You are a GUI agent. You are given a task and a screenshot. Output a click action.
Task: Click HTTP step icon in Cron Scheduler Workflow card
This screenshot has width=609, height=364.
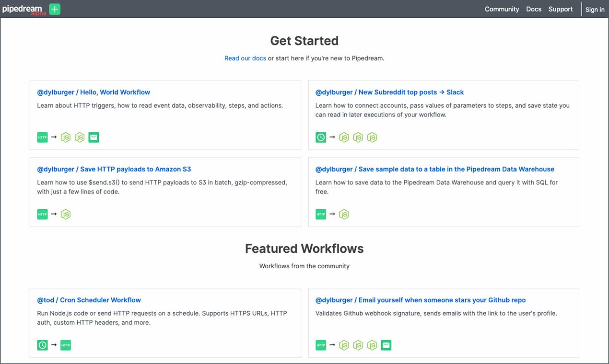(66, 345)
